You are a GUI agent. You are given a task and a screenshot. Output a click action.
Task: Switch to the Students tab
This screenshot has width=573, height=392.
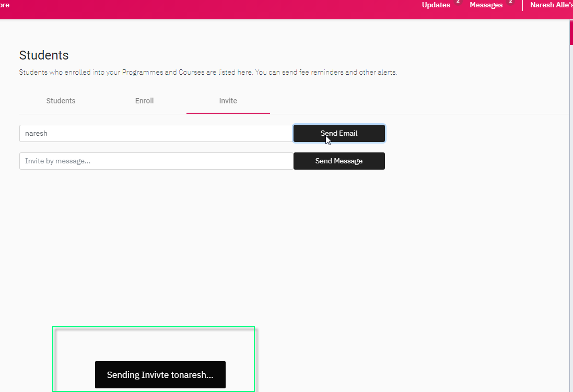(61, 101)
